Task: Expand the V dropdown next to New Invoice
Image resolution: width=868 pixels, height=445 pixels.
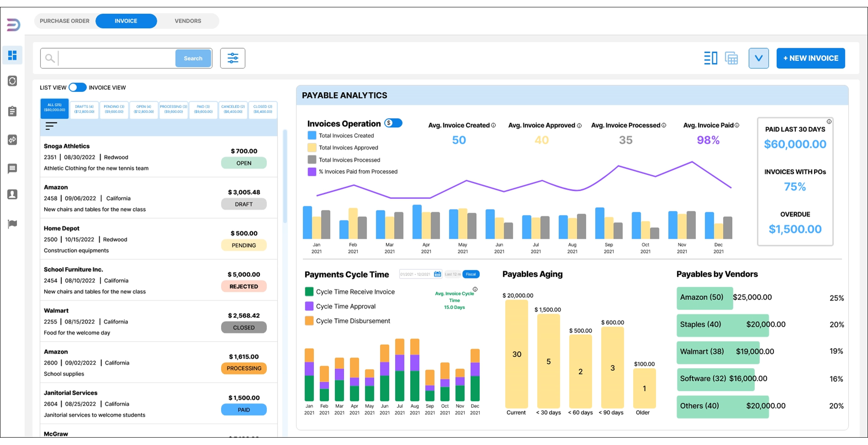Action: [x=759, y=58]
